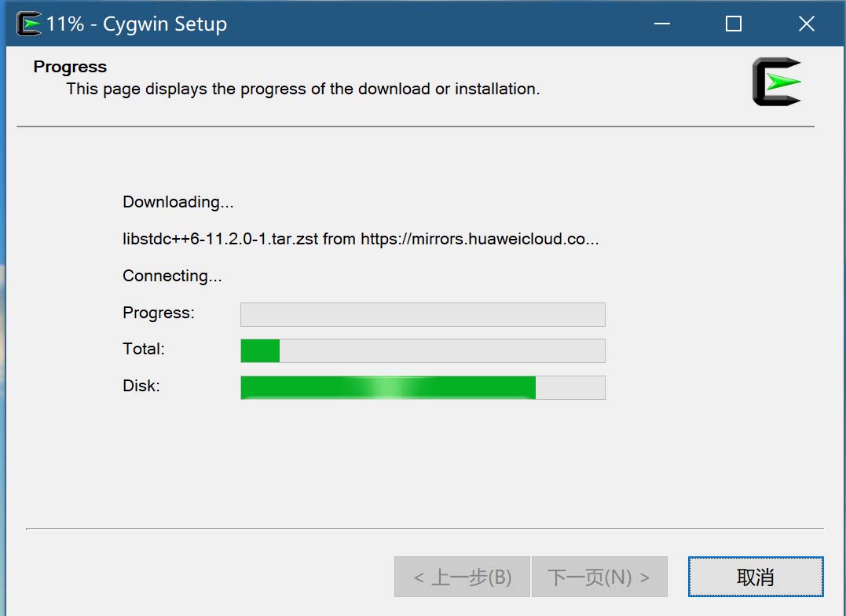Click the "Total:" label
The image size is (846, 616).
pyautogui.click(x=144, y=349)
